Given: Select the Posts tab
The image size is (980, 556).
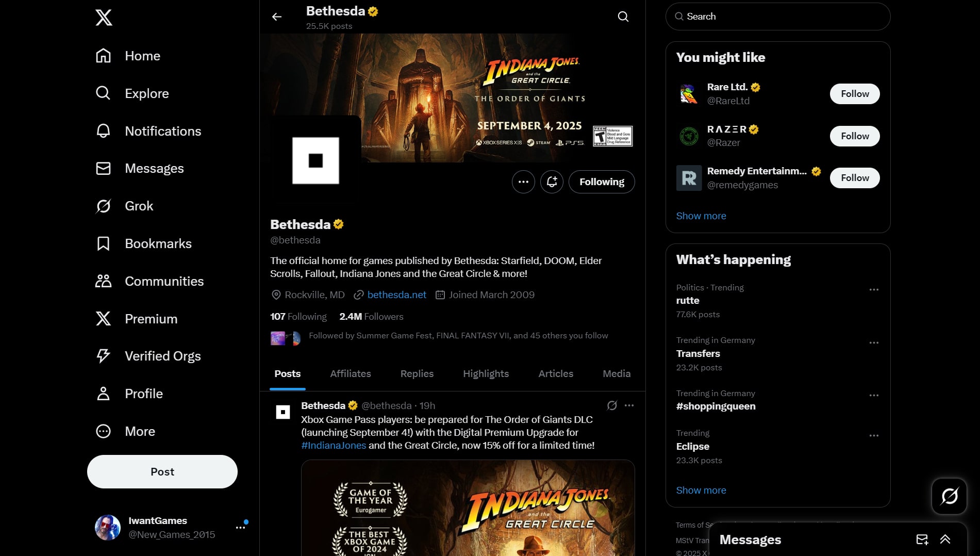Looking at the screenshot, I should pos(288,373).
